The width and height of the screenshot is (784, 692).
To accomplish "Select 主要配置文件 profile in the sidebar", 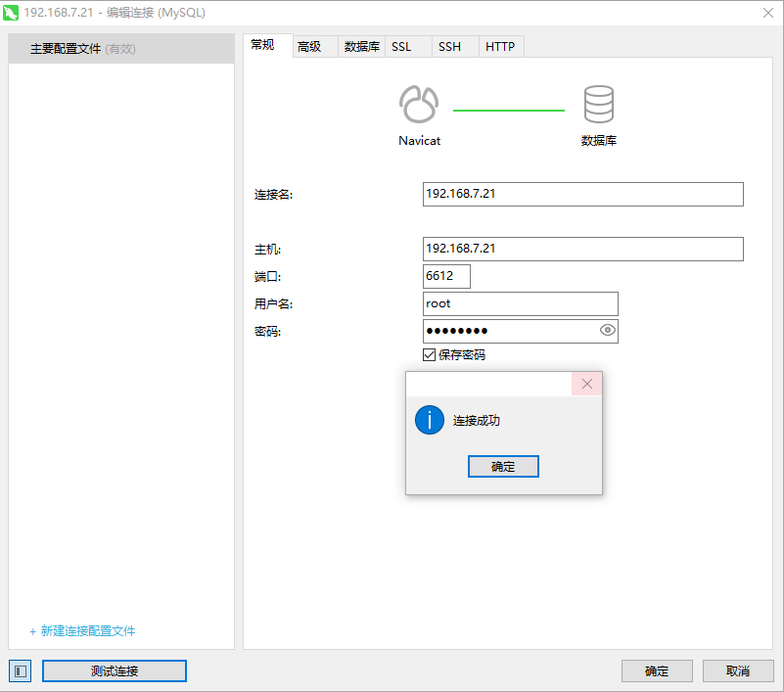I will 121,49.
